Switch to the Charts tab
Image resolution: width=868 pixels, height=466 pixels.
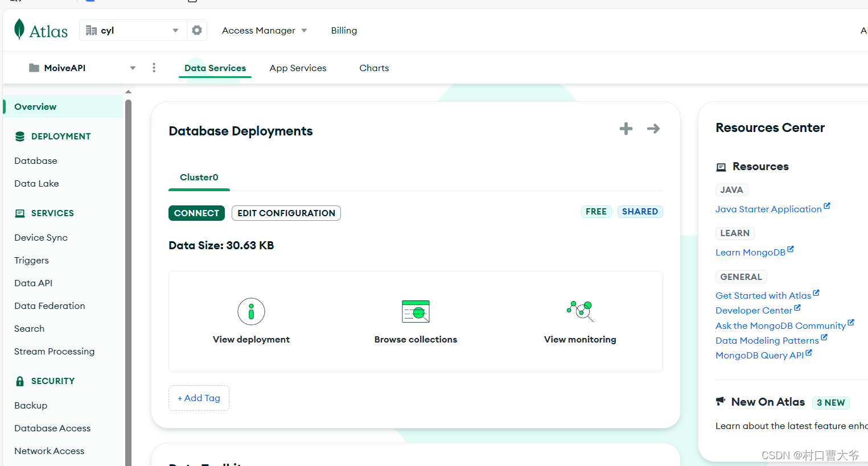click(x=374, y=68)
